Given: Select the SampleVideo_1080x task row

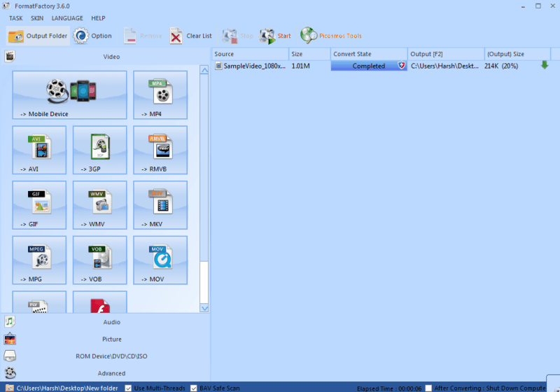Looking at the screenshot, I should (x=381, y=66).
